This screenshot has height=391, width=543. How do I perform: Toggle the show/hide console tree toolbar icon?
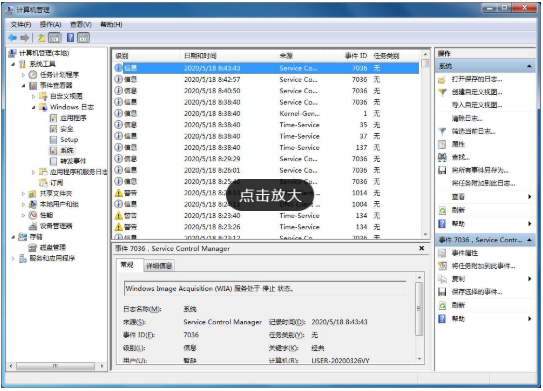click(54, 37)
